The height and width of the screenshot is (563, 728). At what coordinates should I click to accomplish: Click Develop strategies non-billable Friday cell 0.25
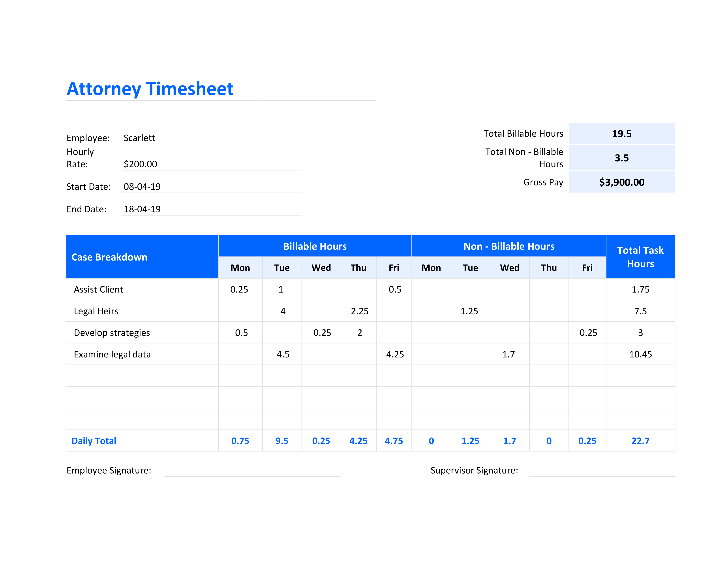[587, 333]
